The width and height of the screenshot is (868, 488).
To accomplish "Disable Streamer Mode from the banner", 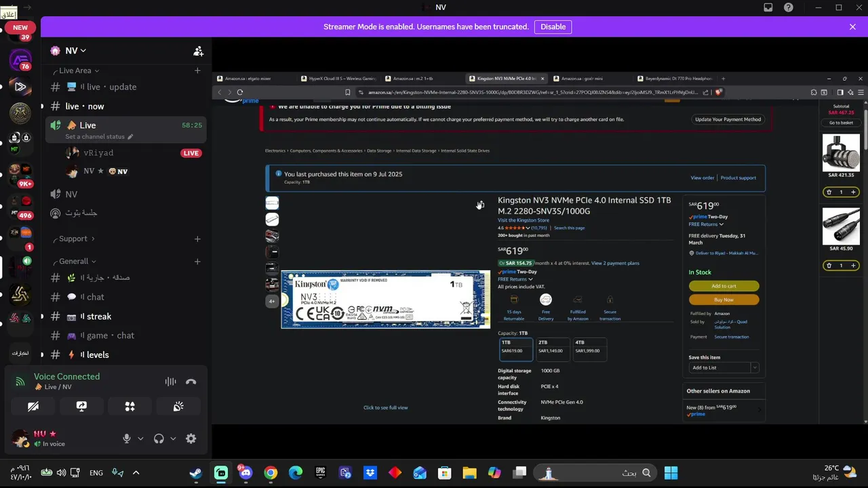I will tap(553, 27).
